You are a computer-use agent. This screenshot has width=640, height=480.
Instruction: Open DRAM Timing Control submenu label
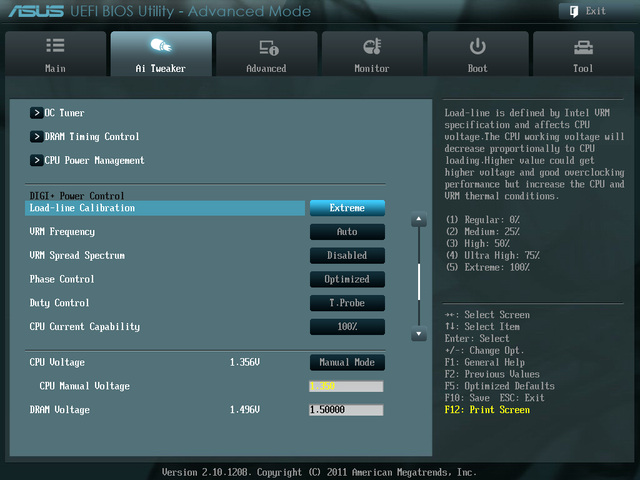click(92, 137)
